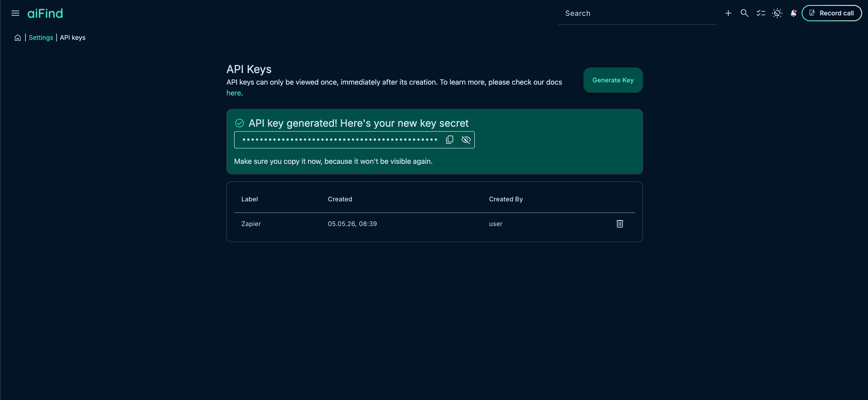
Task: Click the plus add icon
Action: click(x=728, y=13)
